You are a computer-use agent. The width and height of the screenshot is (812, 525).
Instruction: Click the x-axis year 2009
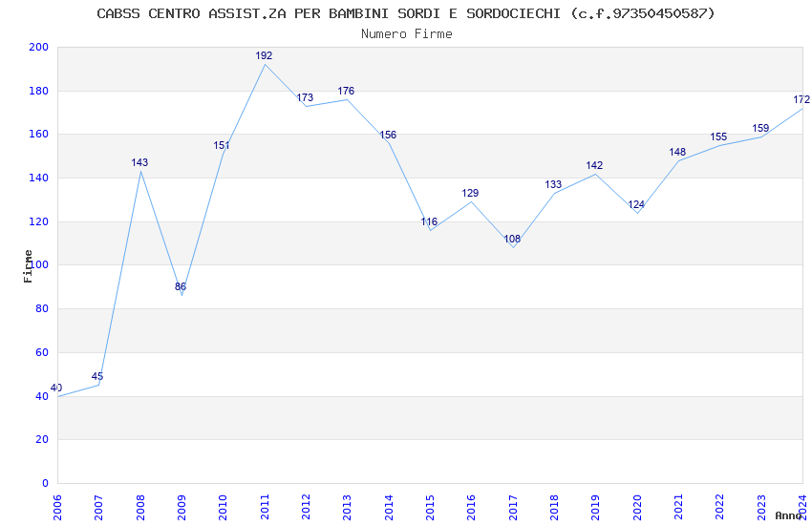(182, 508)
